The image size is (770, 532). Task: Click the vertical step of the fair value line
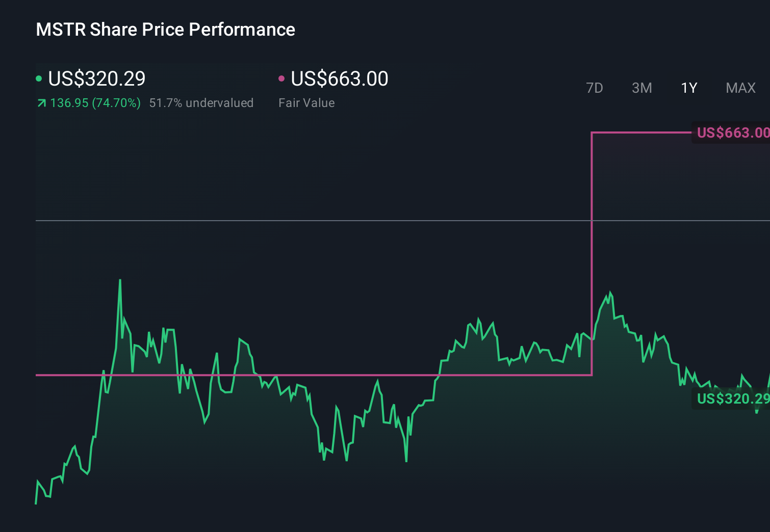click(x=592, y=255)
